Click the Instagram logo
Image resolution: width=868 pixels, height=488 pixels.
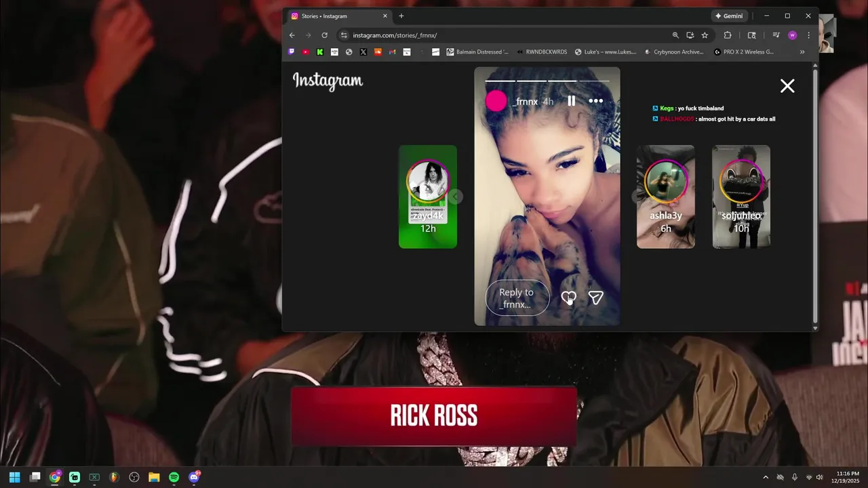(x=328, y=81)
